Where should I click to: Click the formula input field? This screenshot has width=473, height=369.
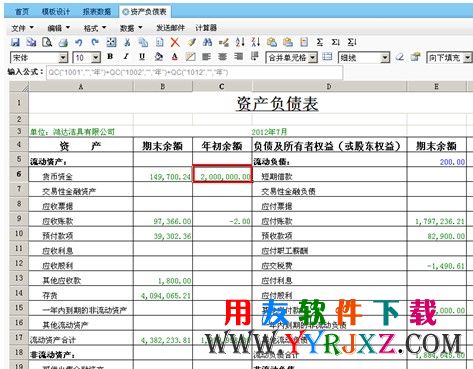pos(194,72)
